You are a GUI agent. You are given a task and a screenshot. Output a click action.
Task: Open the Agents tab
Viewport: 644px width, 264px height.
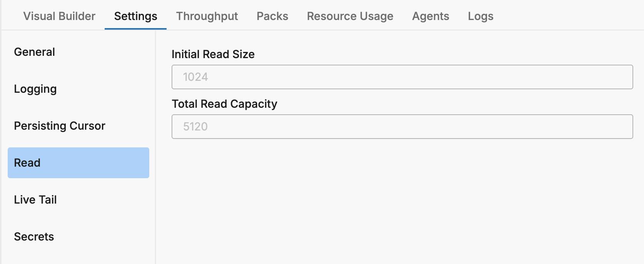[x=430, y=16]
